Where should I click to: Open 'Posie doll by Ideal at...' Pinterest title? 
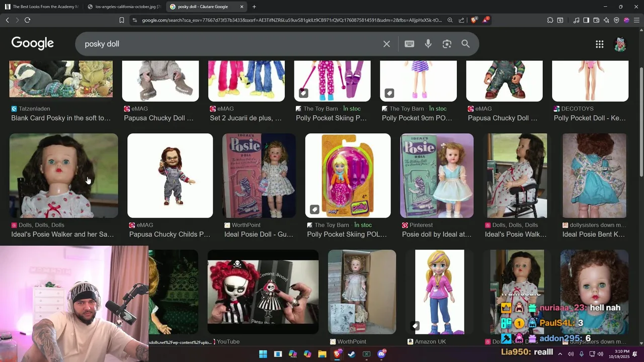point(437,234)
